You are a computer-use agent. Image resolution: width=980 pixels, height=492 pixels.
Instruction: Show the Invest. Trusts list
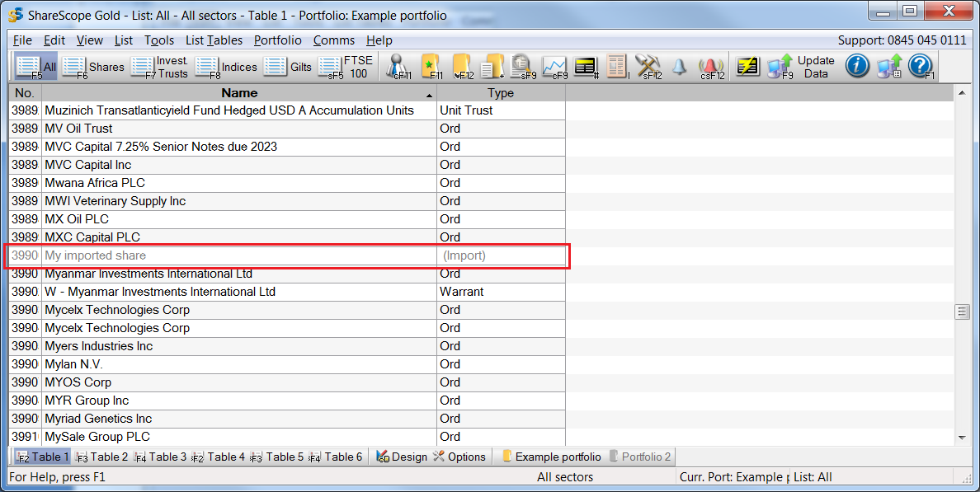(161, 67)
